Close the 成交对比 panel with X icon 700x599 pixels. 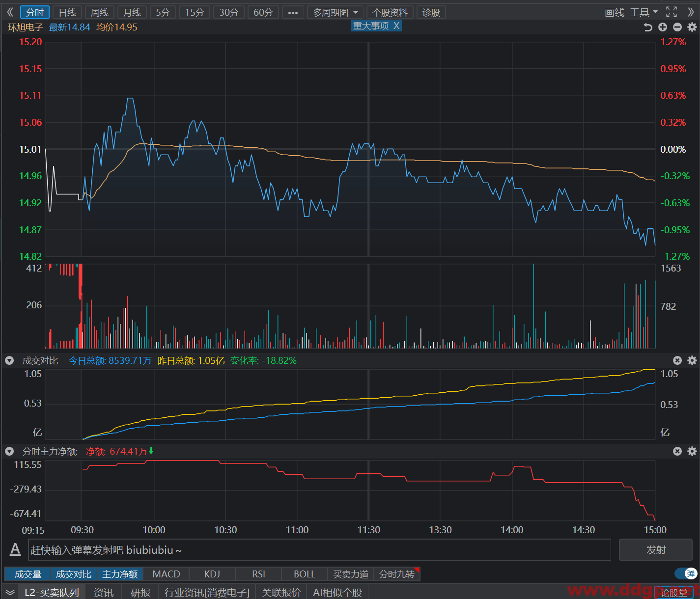click(x=677, y=360)
